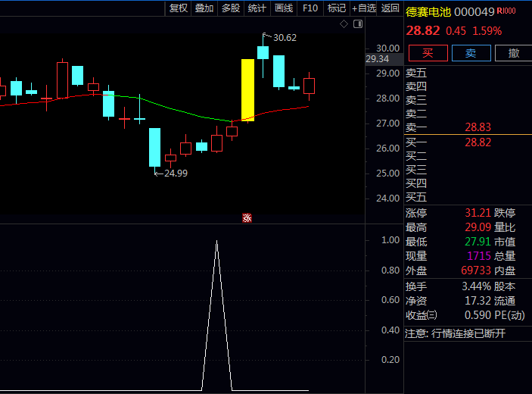
Task: Click 净资 value 17.32
Action: click(x=478, y=301)
